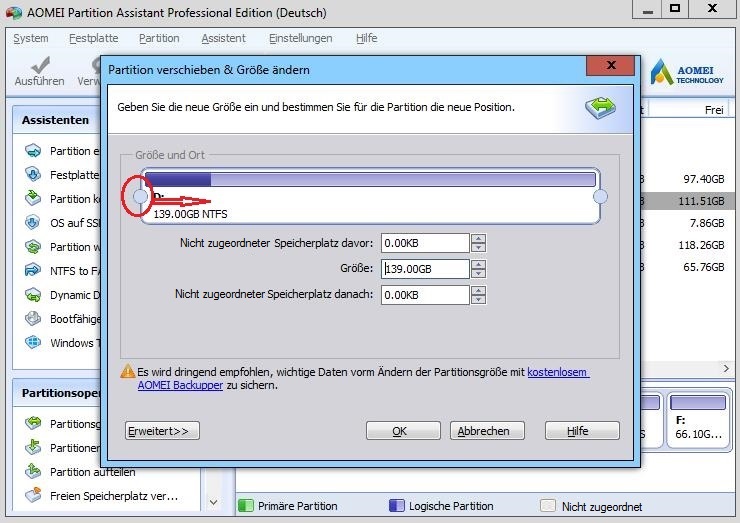Click the 'Partition aufteilen' icon

click(33, 471)
